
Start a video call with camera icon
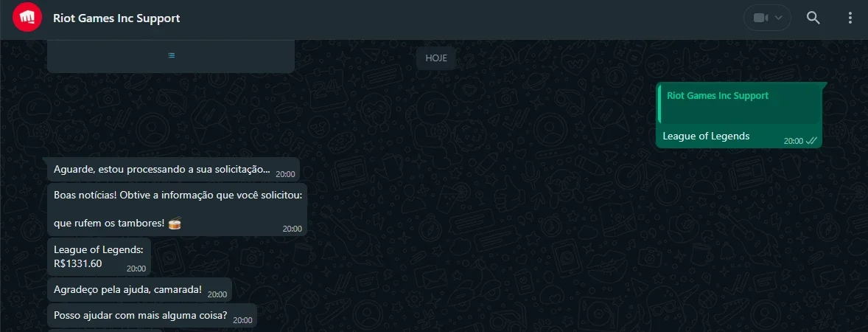click(760, 18)
